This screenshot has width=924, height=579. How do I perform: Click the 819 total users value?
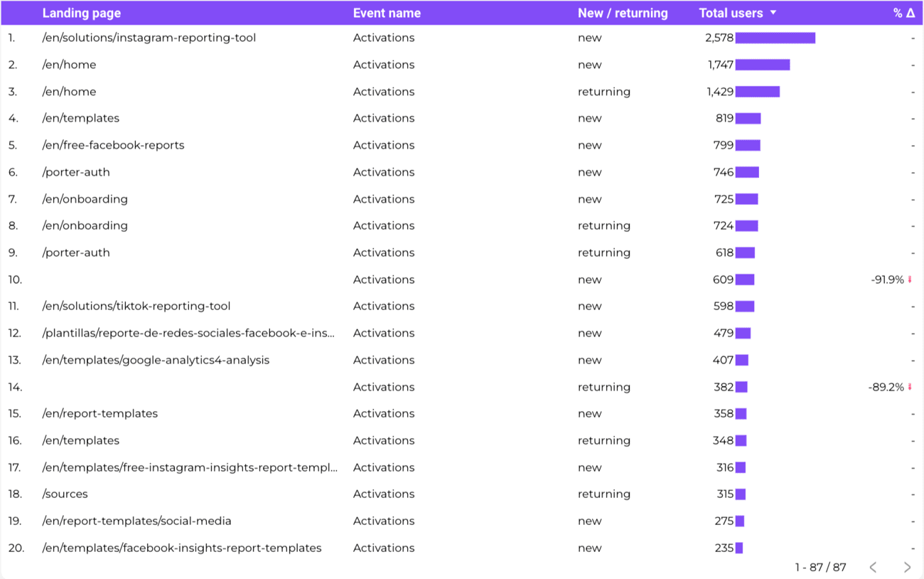coord(725,118)
